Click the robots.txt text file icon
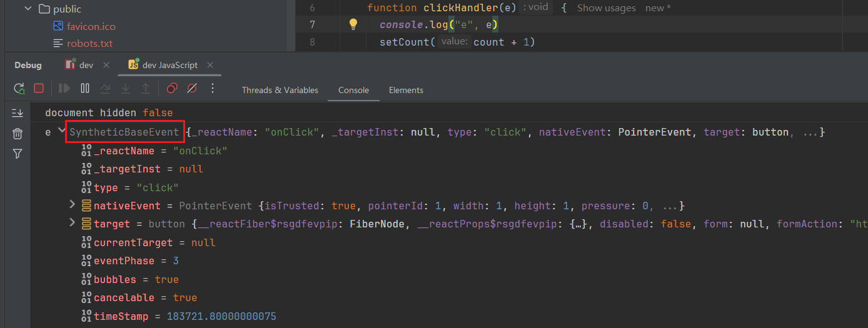The width and height of the screenshot is (868, 328). [x=58, y=43]
